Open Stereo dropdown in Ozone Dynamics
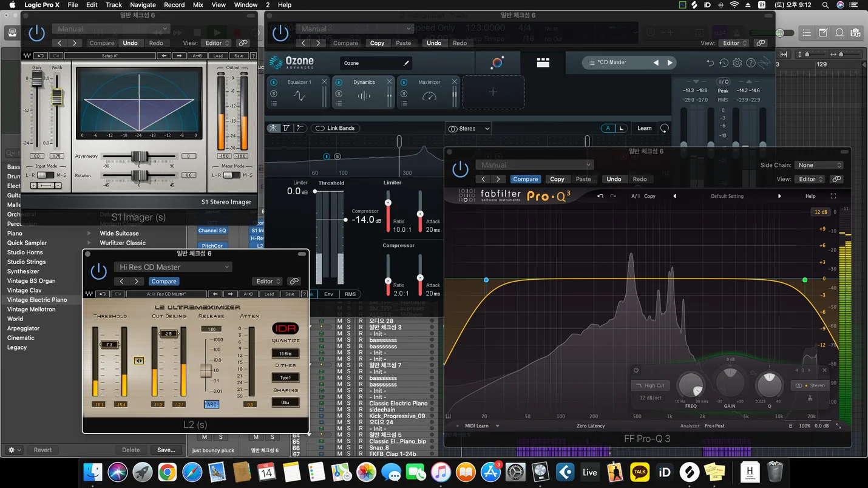The height and width of the screenshot is (488, 868). click(468, 129)
